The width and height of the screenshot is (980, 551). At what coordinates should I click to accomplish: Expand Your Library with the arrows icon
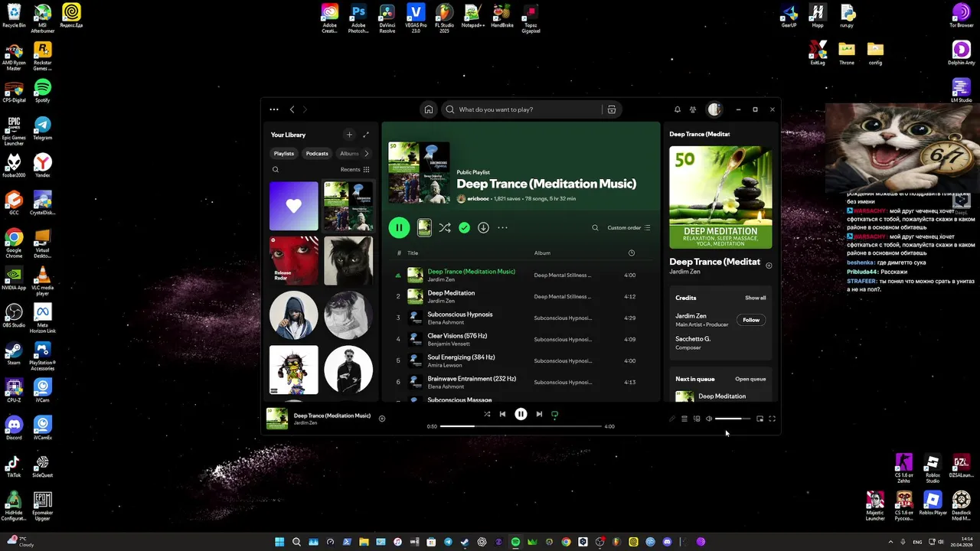tap(366, 135)
